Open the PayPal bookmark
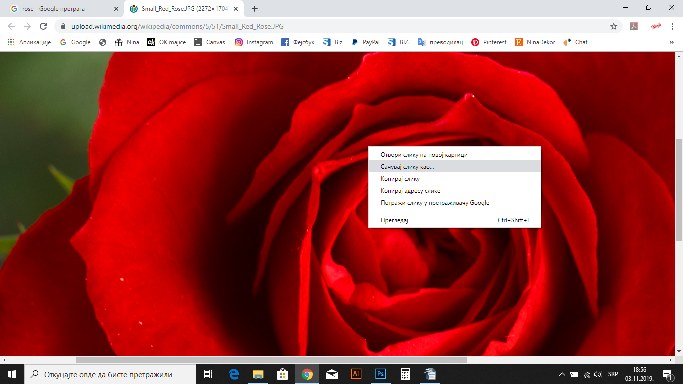 click(365, 42)
